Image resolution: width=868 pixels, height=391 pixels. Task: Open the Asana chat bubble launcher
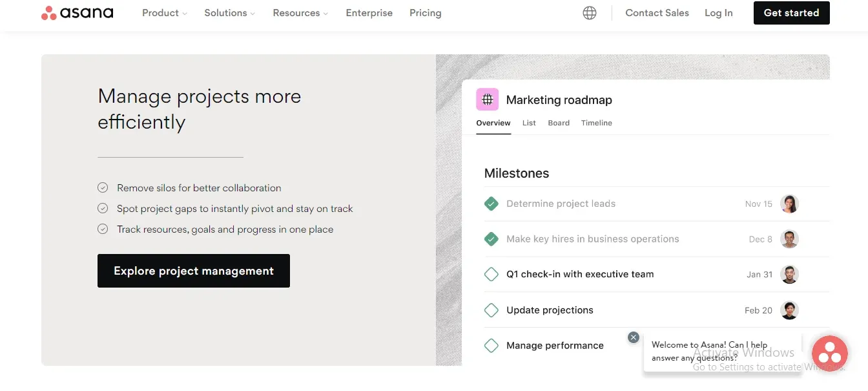click(x=829, y=354)
